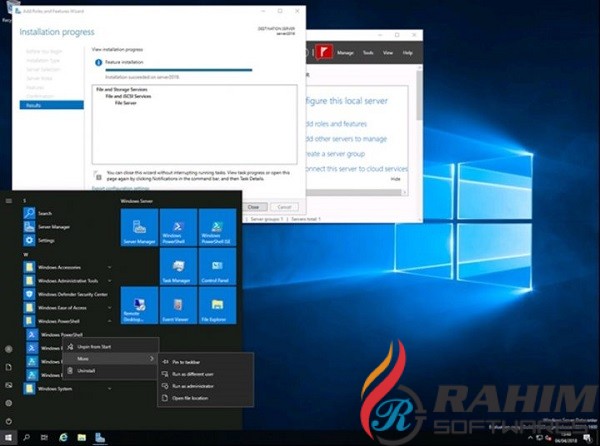600x446 pixels.
Task: Open the Windows PowerShell ISE tile
Action: (217, 227)
